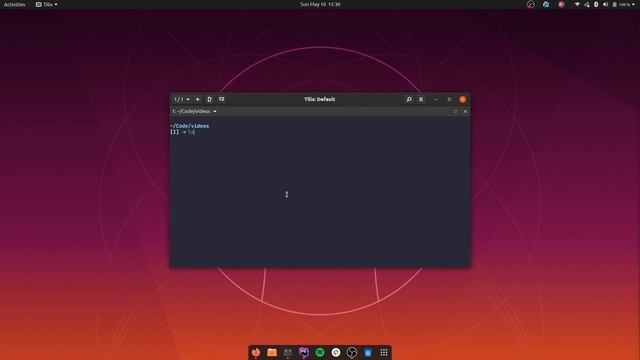Close the Tilix window with orange button

(462, 99)
